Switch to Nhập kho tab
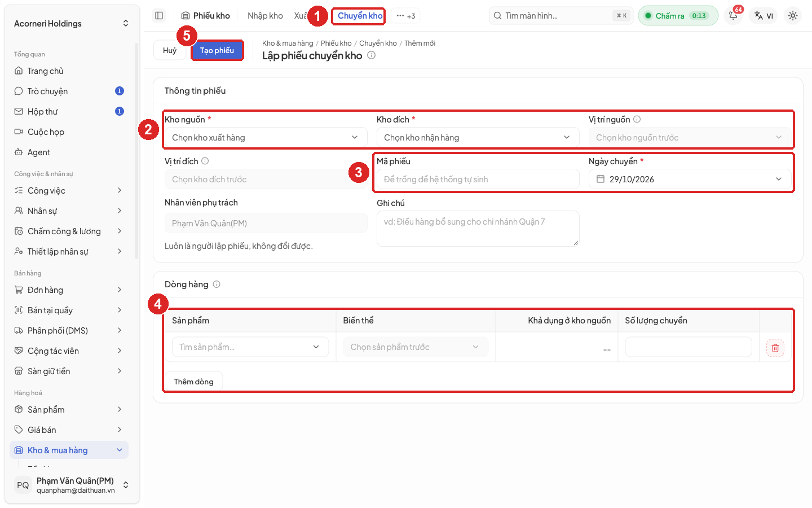This screenshot has width=812, height=508. 265,16
